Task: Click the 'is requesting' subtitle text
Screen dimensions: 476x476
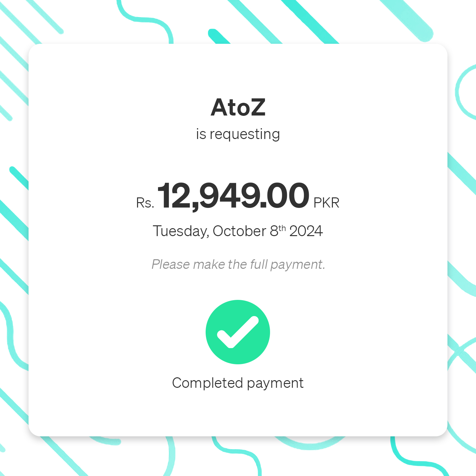Action: [x=238, y=134]
